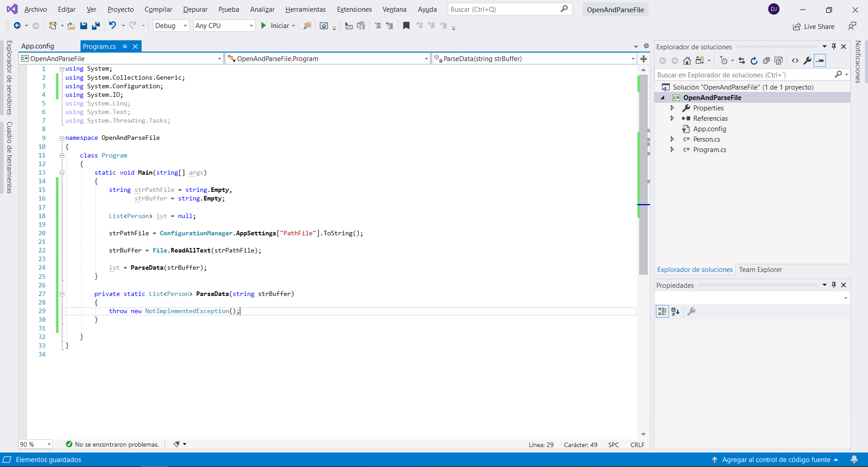868x467 pixels.
Task: Toggle the Categorized view in Properties panel
Action: 662,311
